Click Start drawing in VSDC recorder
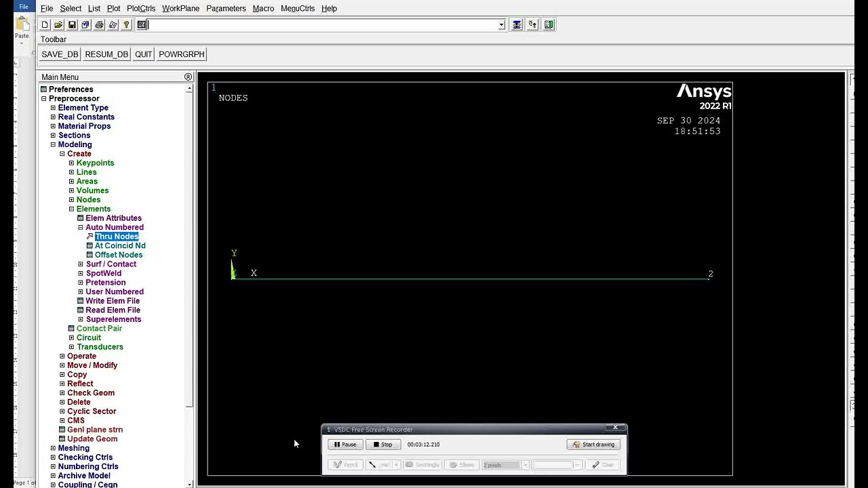The image size is (868, 488). [x=593, y=445]
